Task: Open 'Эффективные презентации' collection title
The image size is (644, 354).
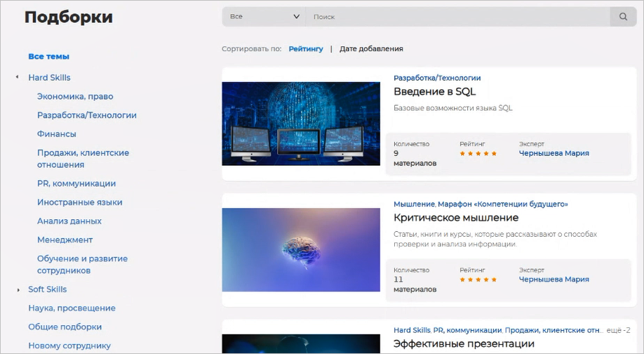Action: (464, 343)
